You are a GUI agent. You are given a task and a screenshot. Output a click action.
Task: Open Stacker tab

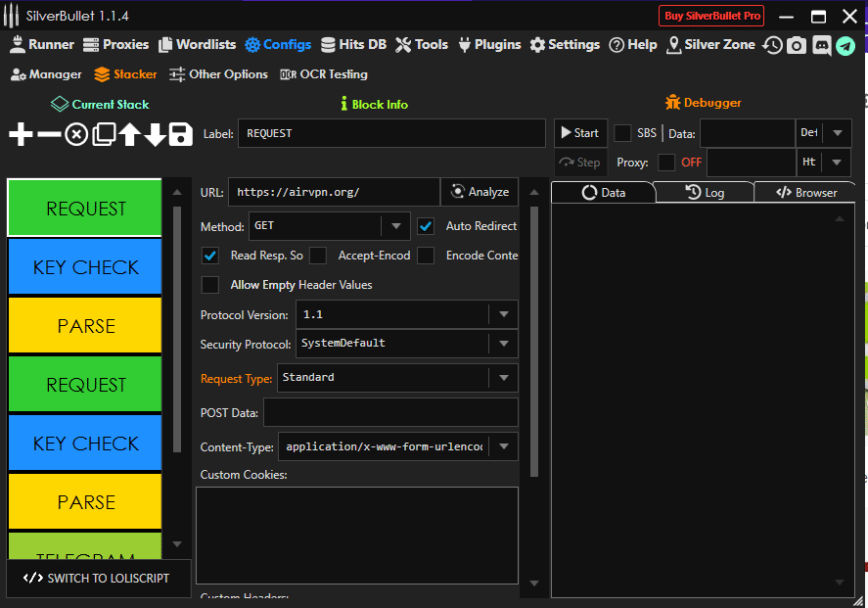125,74
